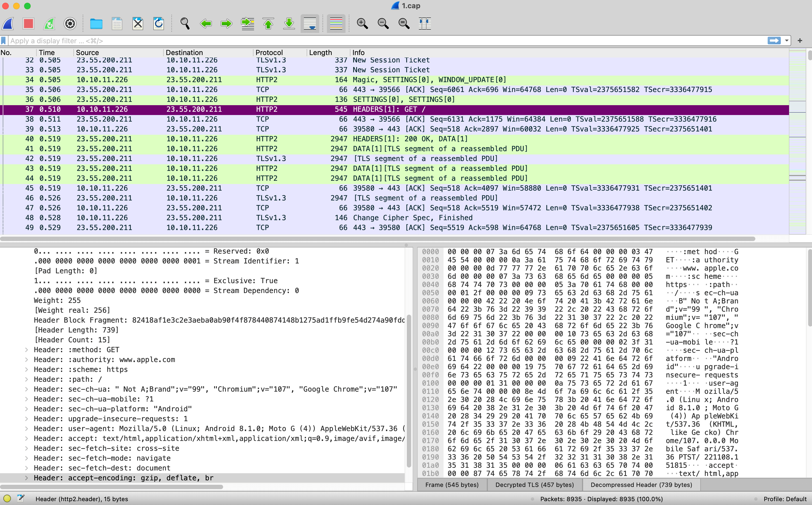Expand the :authority: www.apple.com header
The image size is (812, 505).
pyautogui.click(x=26, y=360)
